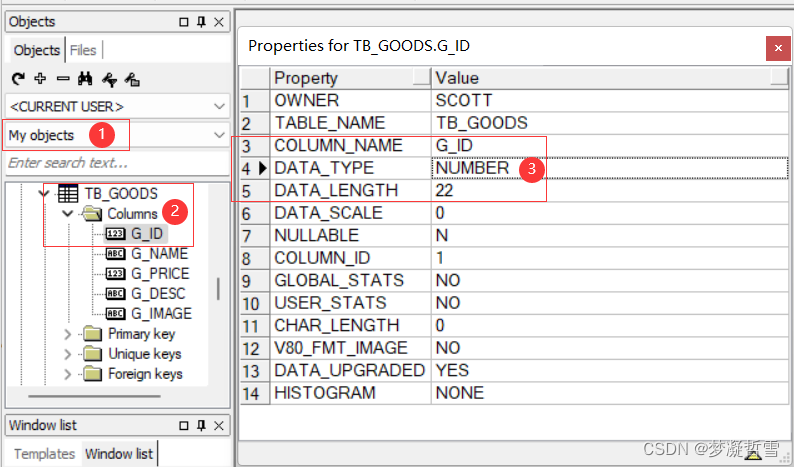Close the Objects panel
Image resolution: width=794 pixels, height=467 pixels.
pos(219,22)
